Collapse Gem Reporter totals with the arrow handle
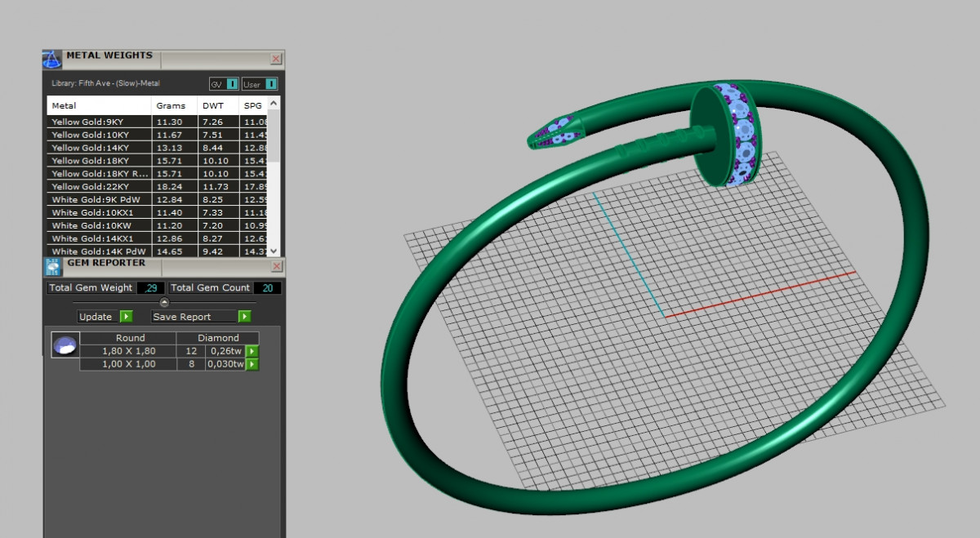Image resolution: width=980 pixels, height=538 pixels. tap(164, 302)
